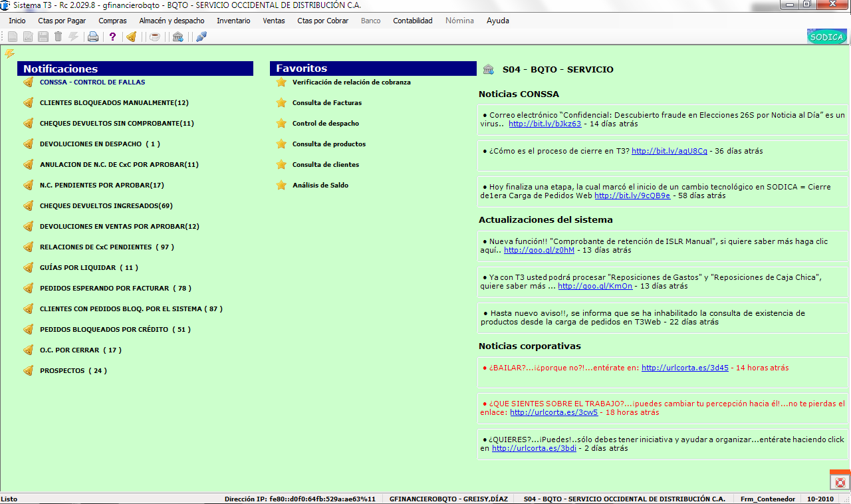Follow the http://goo.gl/KmOn link
Image resolution: width=851 pixels, height=504 pixels.
(x=595, y=286)
